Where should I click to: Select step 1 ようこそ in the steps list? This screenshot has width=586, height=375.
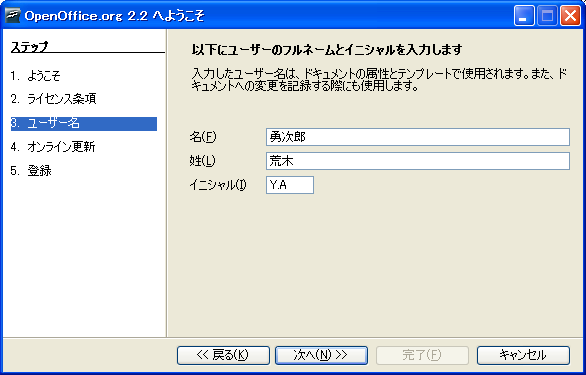click(x=36, y=76)
